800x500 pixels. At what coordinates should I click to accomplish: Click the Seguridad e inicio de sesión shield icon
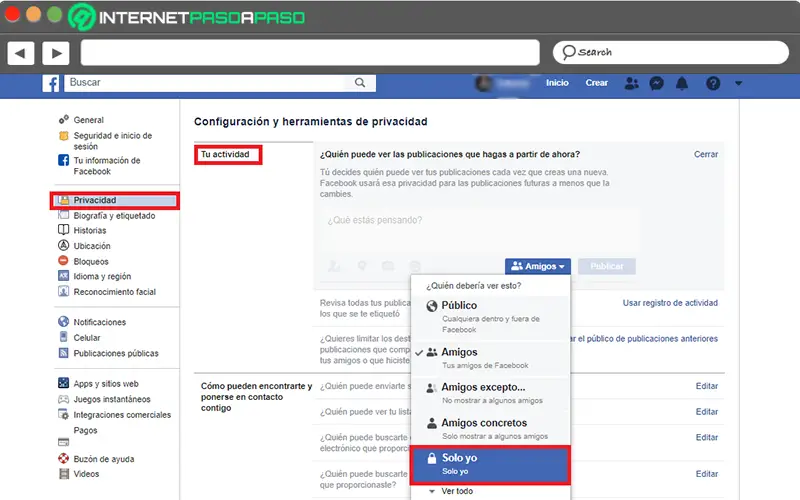coord(63,136)
